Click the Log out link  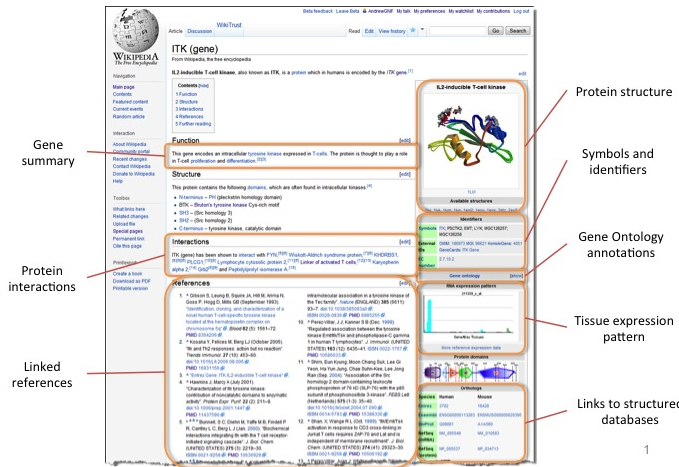pyautogui.click(x=521, y=11)
